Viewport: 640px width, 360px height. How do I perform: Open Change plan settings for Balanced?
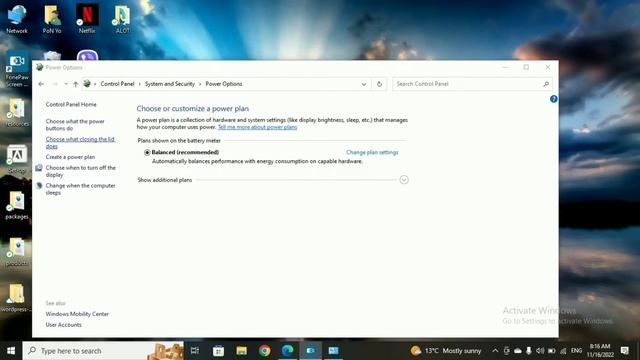[372, 152]
